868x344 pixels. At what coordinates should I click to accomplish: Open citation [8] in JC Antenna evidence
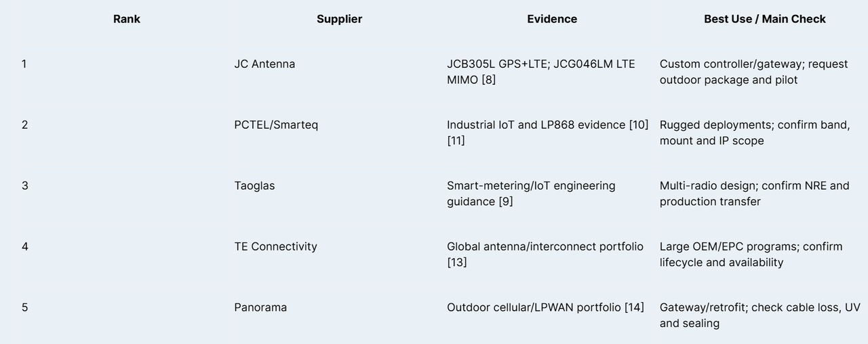[x=488, y=80]
